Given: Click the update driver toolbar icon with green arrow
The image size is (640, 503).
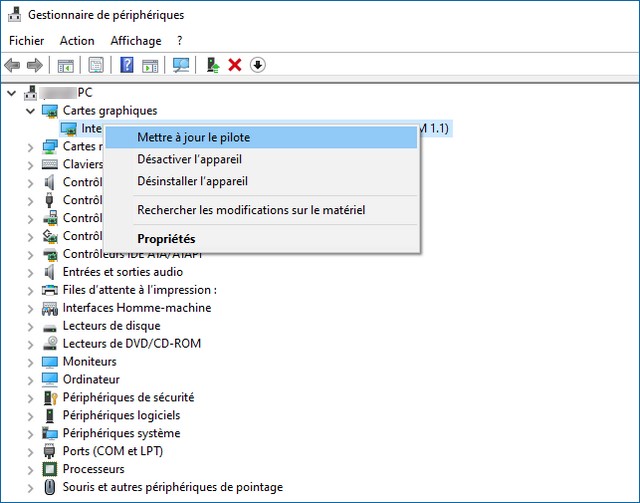Looking at the screenshot, I should [212, 65].
